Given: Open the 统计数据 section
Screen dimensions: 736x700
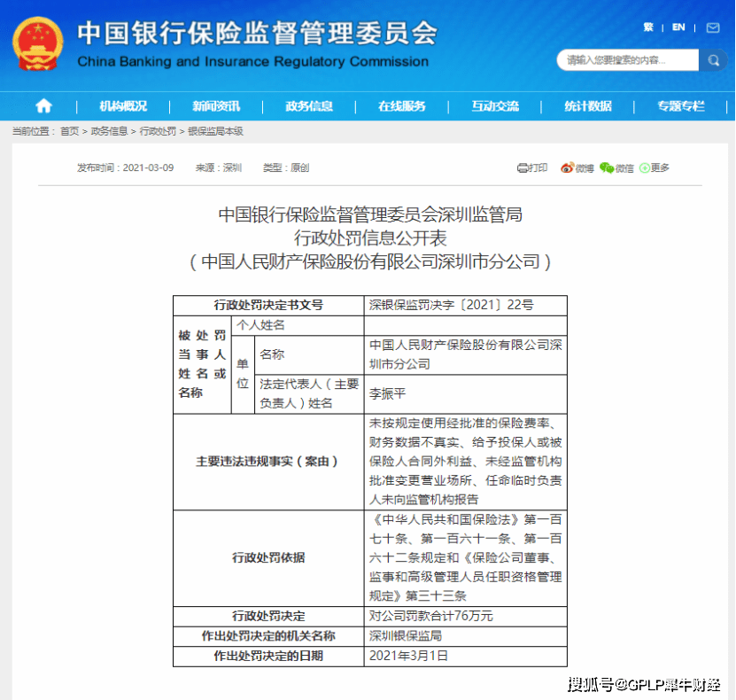Looking at the screenshot, I should (587, 105).
